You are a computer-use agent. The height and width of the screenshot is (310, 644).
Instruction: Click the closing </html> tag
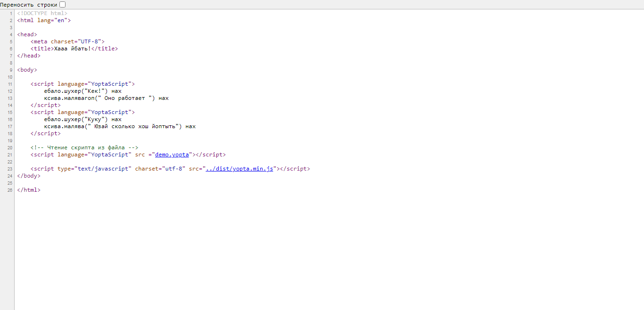pyautogui.click(x=29, y=190)
